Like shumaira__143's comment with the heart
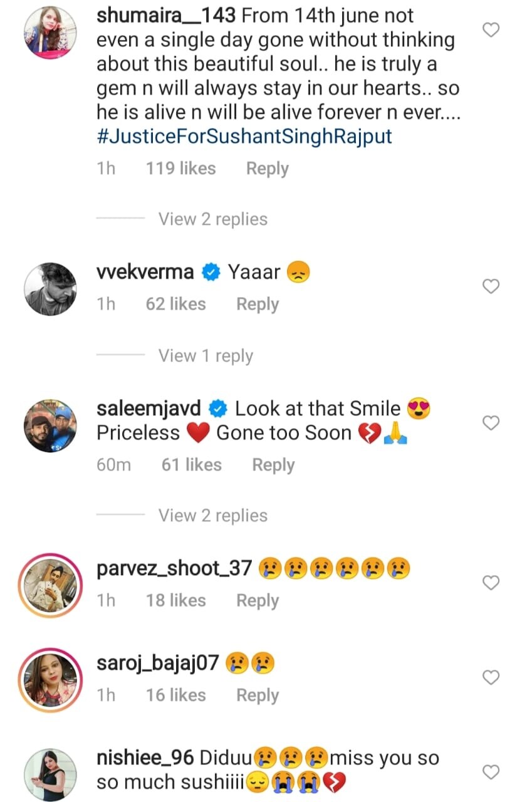532x802 pixels. [x=493, y=29]
